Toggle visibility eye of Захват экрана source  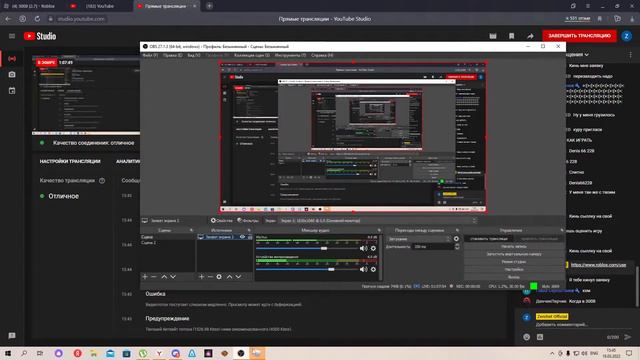tap(242, 237)
